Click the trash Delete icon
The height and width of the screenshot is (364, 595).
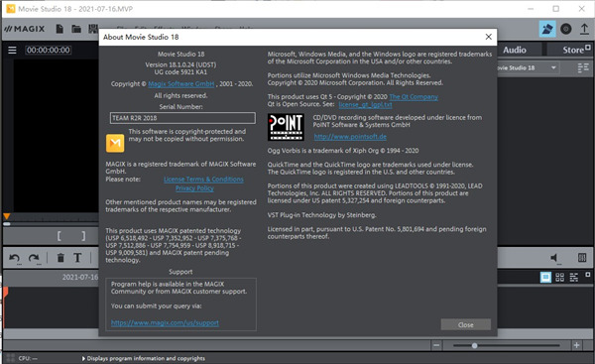pyautogui.click(x=60, y=258)
